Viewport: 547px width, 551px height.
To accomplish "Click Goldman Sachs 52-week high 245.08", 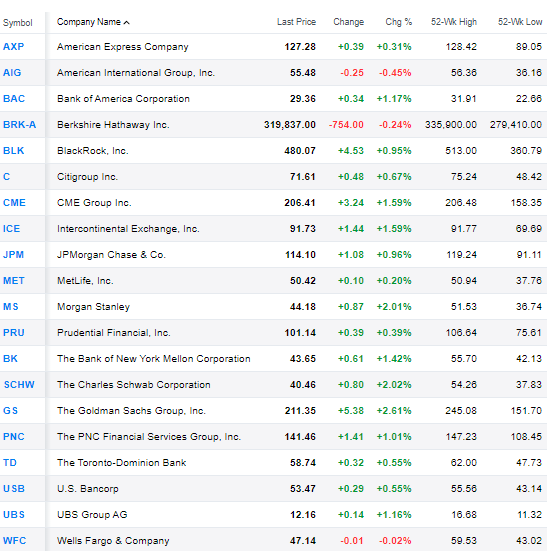I will point(461,411).
